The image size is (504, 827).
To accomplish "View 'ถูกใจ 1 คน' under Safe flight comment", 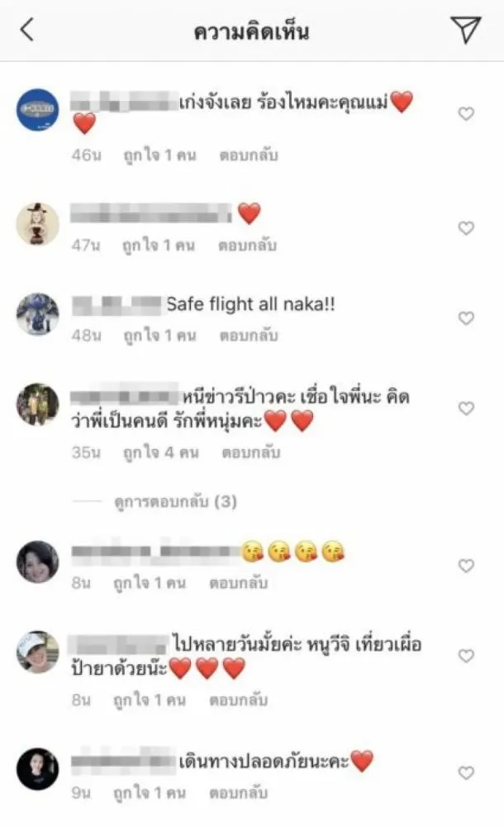I will coord(159,336).
